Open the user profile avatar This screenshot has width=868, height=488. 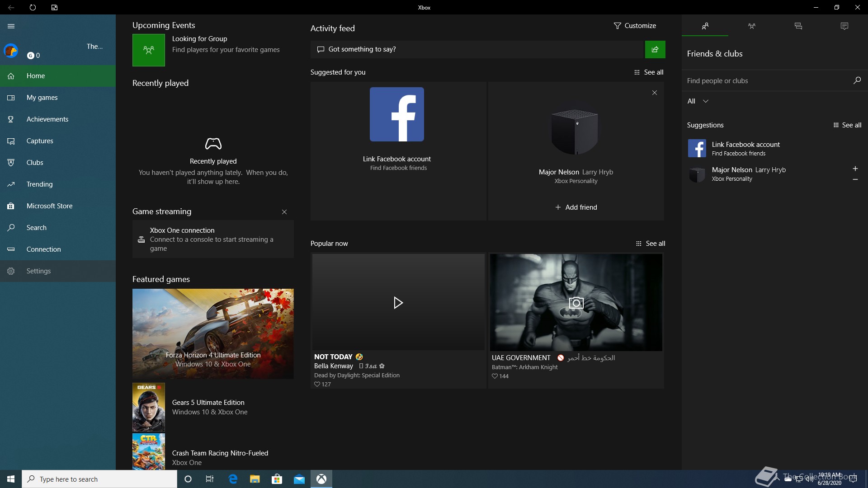tap(11, 50)
